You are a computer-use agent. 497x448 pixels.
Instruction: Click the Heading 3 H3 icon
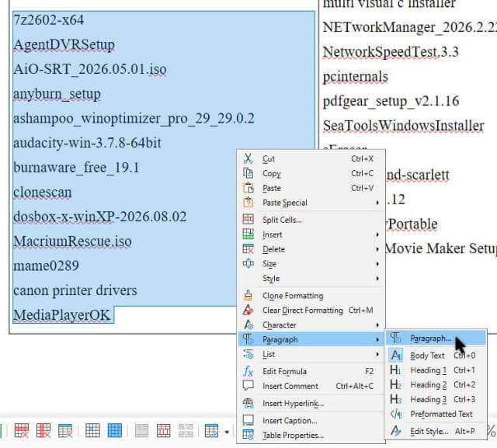click(x=396, y=399)
